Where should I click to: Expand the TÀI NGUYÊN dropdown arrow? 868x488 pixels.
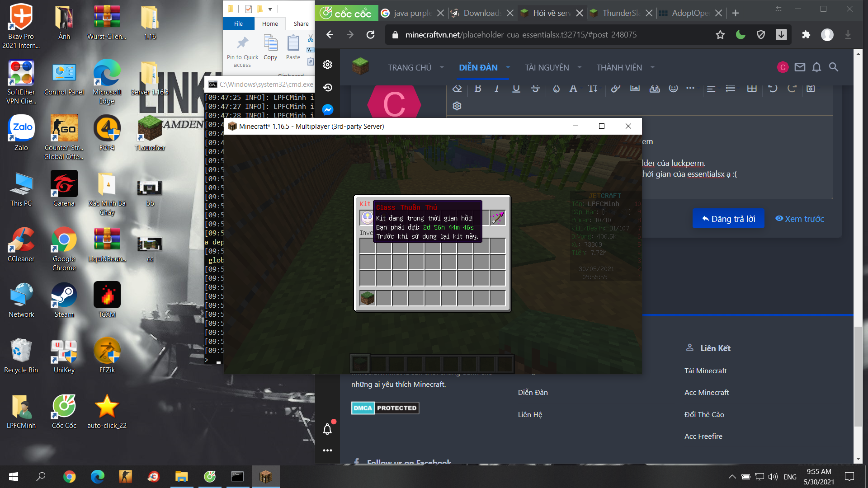click(580, 67)
